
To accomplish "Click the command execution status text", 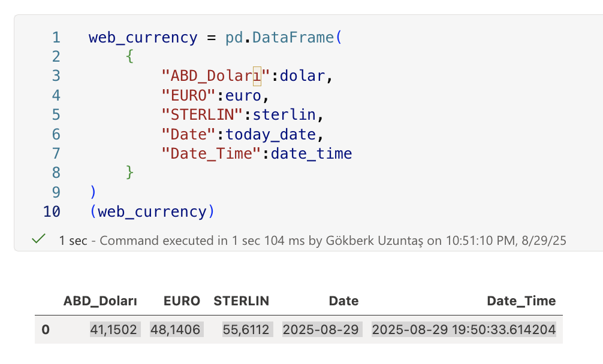I will coord(312,241).
